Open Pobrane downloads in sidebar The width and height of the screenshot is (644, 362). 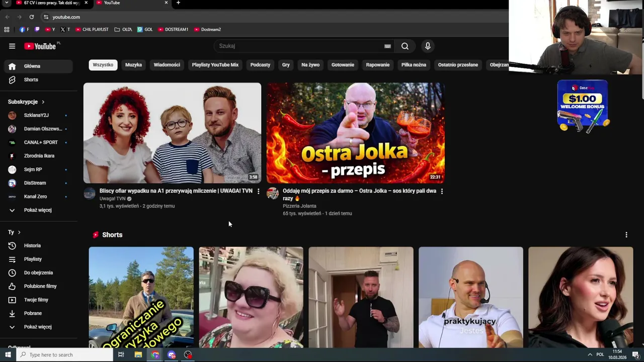click(x=38, y=314)
